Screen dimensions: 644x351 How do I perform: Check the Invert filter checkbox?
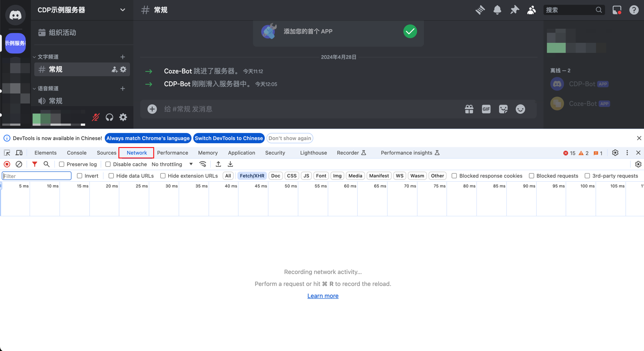click(79, 176)
